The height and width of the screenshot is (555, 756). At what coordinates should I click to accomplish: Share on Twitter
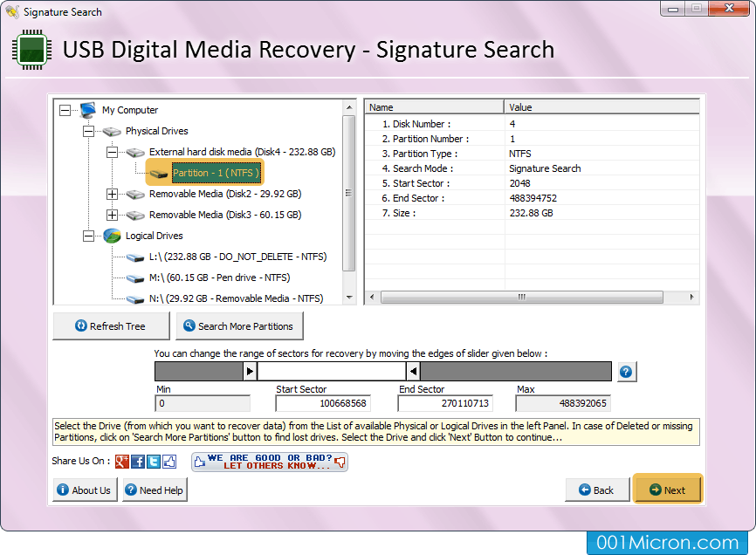[153, 461]
